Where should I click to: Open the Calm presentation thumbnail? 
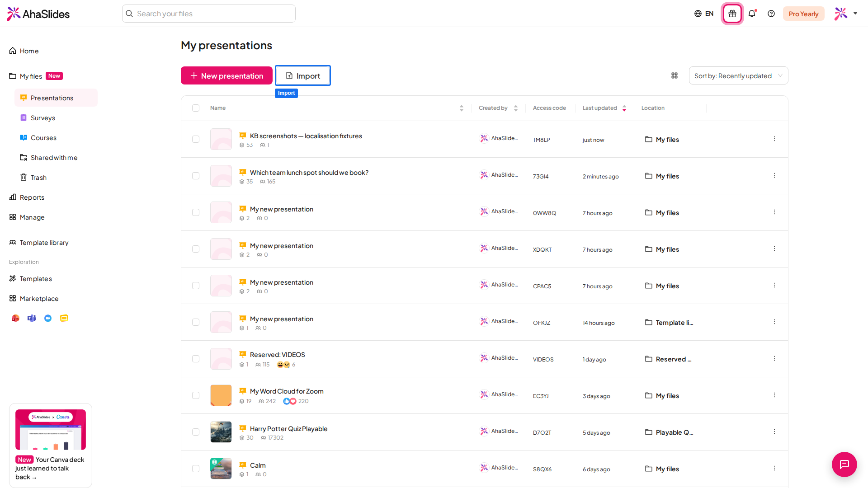[221, 469]
